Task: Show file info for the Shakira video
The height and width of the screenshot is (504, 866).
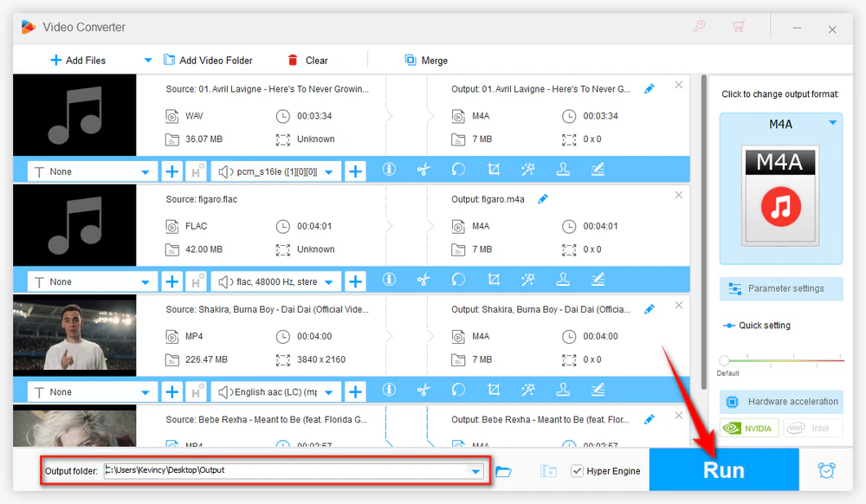Action: tap(389, 390)
